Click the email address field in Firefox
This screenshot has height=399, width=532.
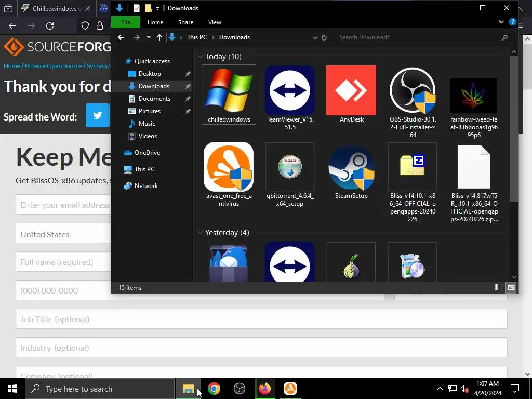pos(63,205)
